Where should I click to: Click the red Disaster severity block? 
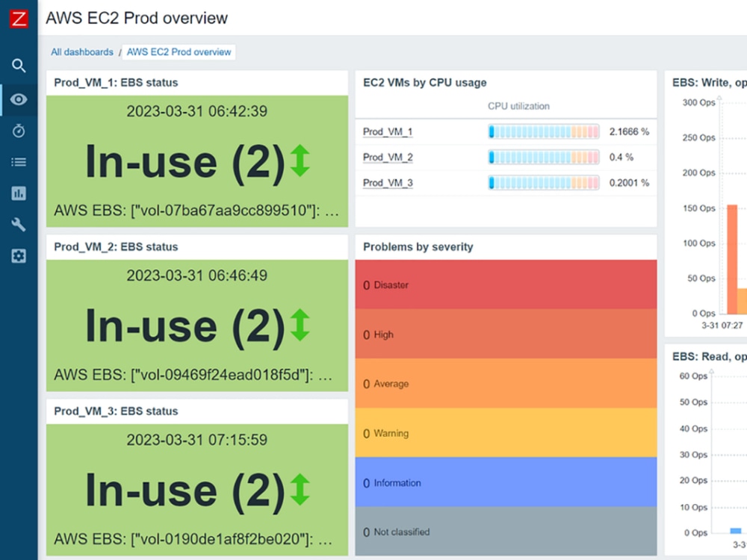[x=506, y=284]
